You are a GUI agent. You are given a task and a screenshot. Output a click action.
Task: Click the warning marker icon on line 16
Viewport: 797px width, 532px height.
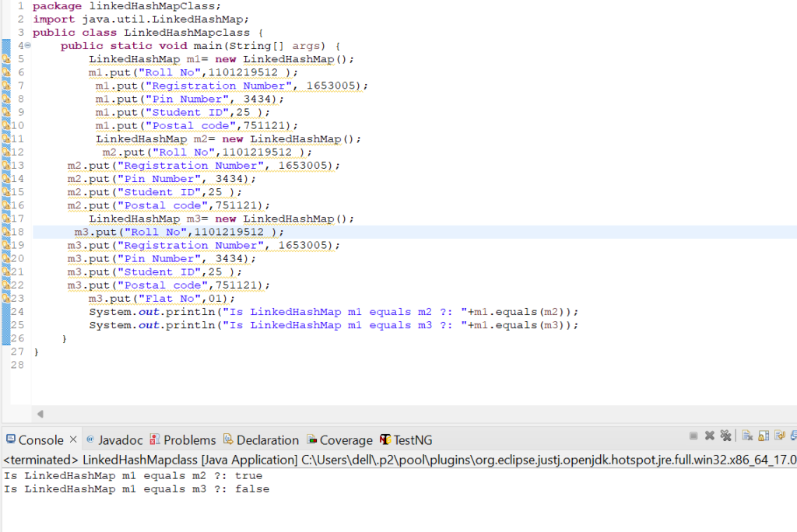coord(6,205)
